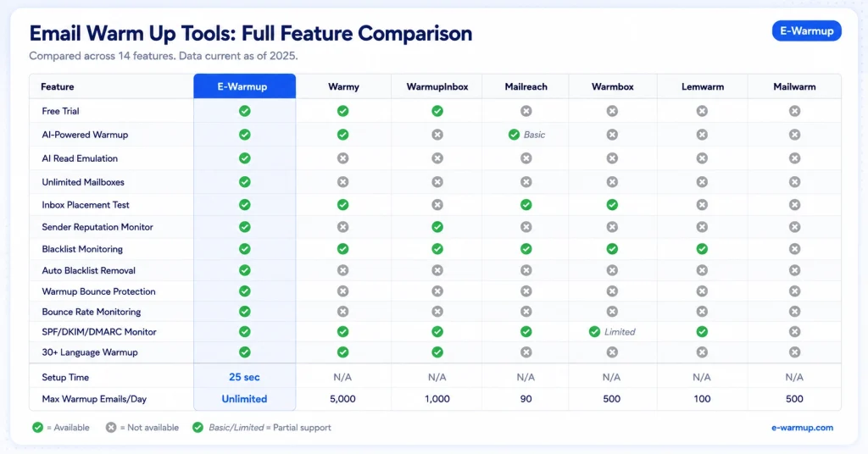
Task: Click Warmbox's SPF/DKIM/DMARC Limited check icon
Action: tap(594, 332)
